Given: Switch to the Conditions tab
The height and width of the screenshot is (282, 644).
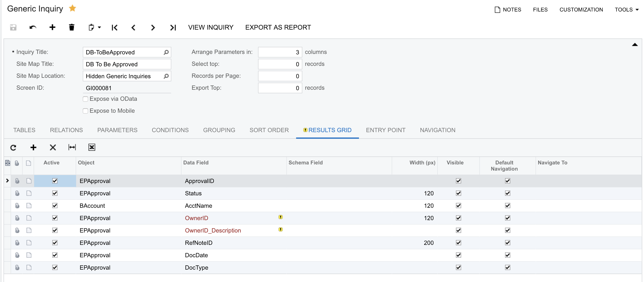Looking at the screenshot, I should click(x=170, y=130).
